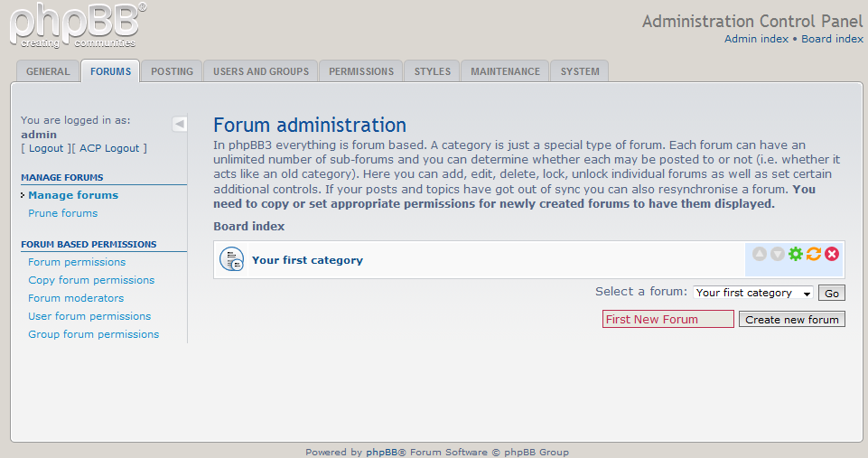The height and width of the screenshot is (458, 868).
Task: Click the greyed move down arrow icon
Action: (778, 254)
